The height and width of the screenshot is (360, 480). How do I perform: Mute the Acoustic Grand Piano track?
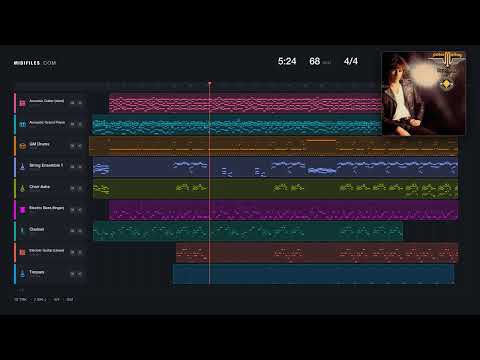point(72,124)
